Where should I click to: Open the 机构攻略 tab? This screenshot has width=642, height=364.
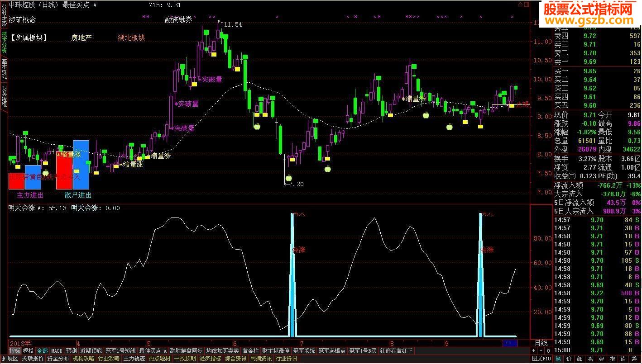pyautogui.click(x=83, y=359)
